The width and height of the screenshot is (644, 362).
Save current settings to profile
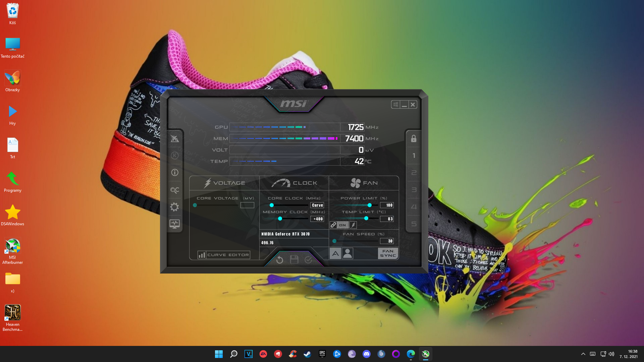point(294,260)
